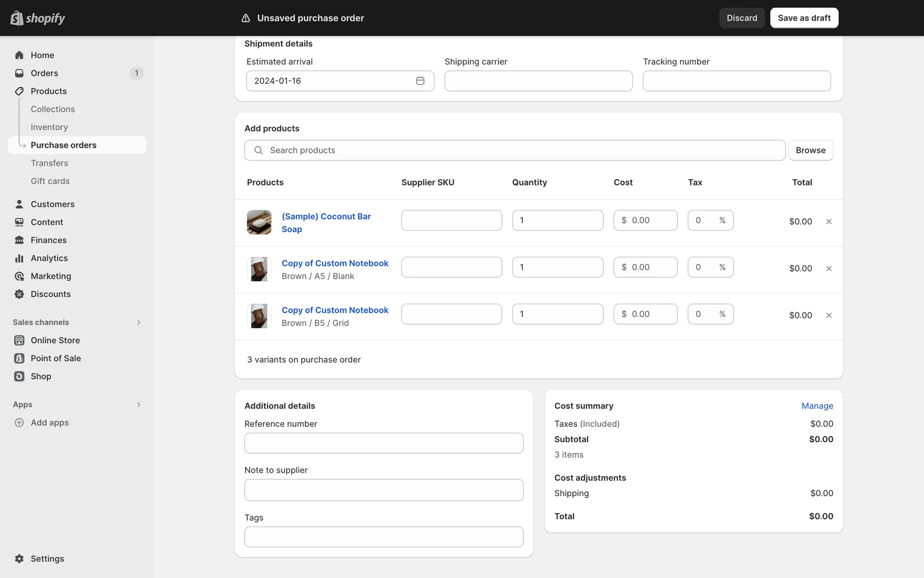This screenshot has height=578, width=924.
Task: Open the estimated arrival calendar picker
Action: [x=420, y=81]
